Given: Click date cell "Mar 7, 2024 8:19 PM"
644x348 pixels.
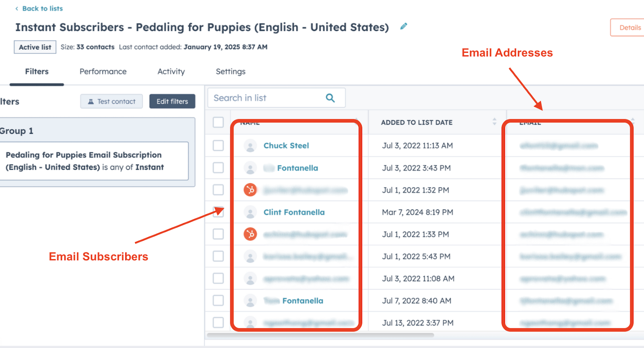Looking at the screenshot, I should [x=417, y=212].
